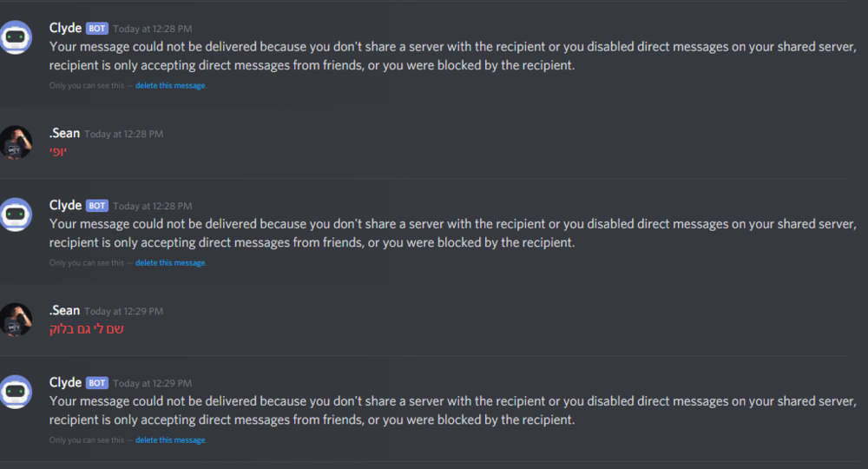Click 'delete this message' on the 12:29 PM Clyde message
The width and height of the screenshot is (868, 469).
(170, 440)
